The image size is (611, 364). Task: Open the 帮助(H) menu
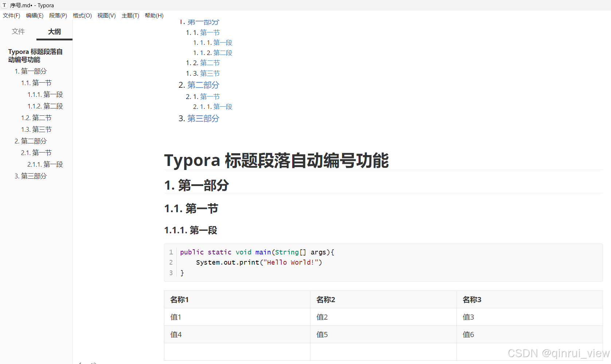coord(154,16)
